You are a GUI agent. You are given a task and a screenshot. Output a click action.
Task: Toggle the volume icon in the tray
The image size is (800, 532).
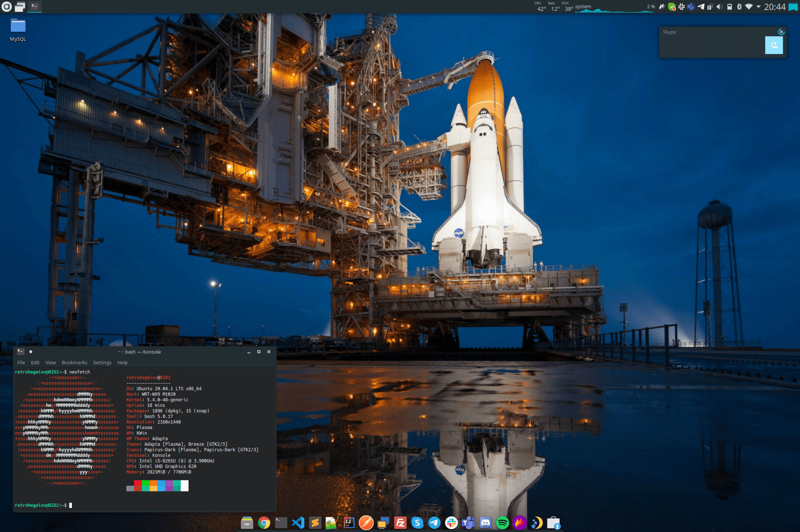[x=720, y=7]
